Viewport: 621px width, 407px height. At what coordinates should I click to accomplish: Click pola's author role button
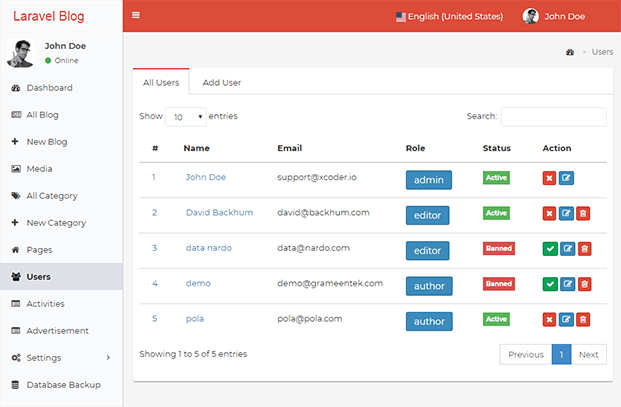pyautogui.click(x=429, y=321)
